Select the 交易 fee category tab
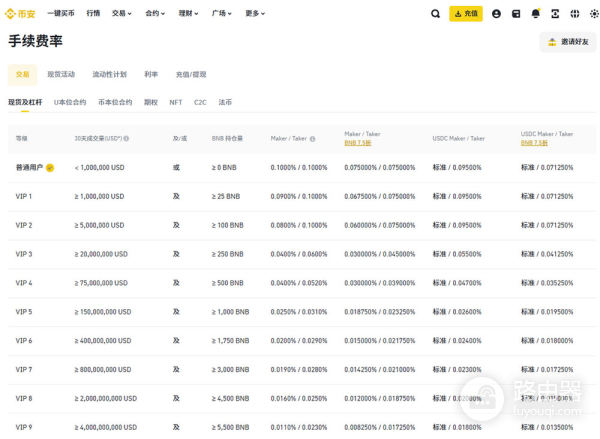600x439 pixels. (23, 75)
